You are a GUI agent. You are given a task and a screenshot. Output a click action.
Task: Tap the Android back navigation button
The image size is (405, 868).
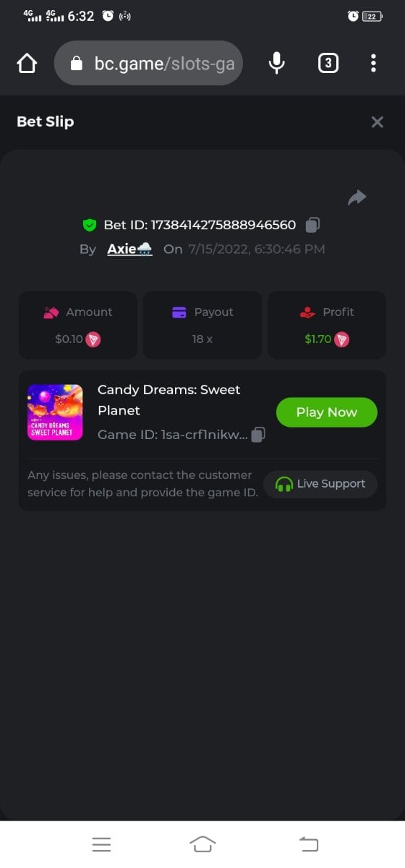click(x=308, y=843)
